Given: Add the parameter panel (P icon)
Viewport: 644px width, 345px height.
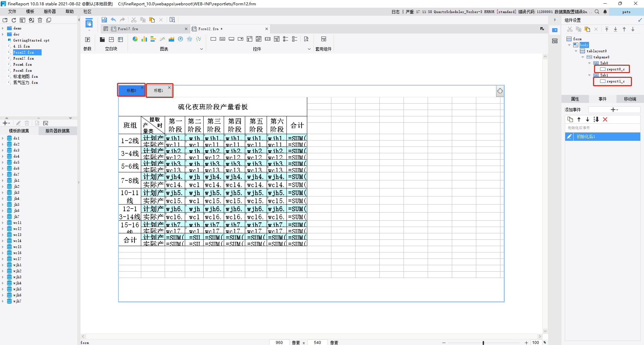Looking at the screenshot, I should [88, 39].
